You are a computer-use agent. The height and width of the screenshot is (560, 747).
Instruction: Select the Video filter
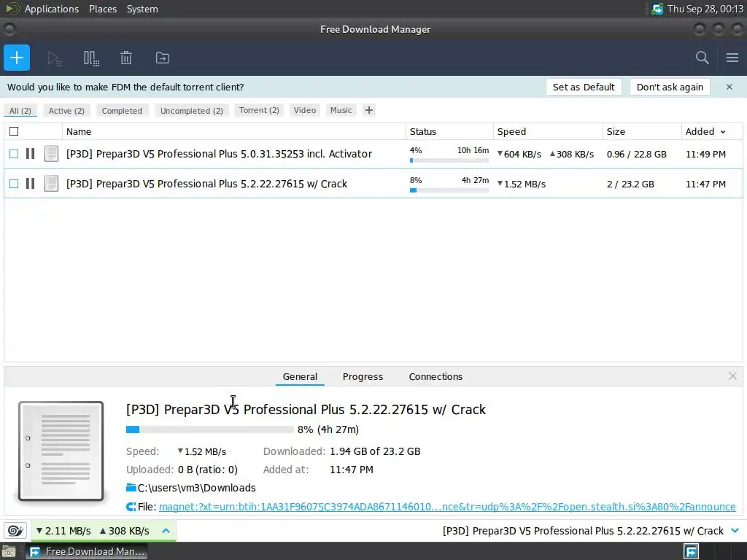click(x=304, y=110)
